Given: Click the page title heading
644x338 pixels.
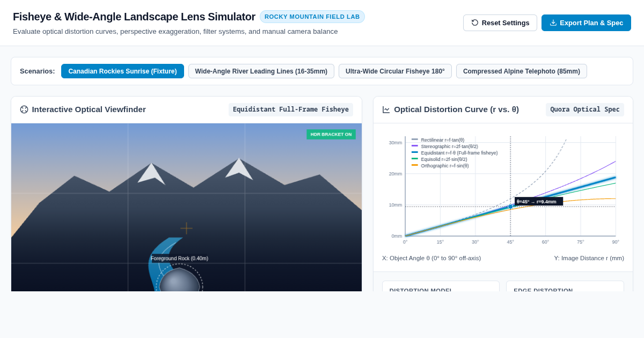Looking at the screenshot, I should click(134, 17).
